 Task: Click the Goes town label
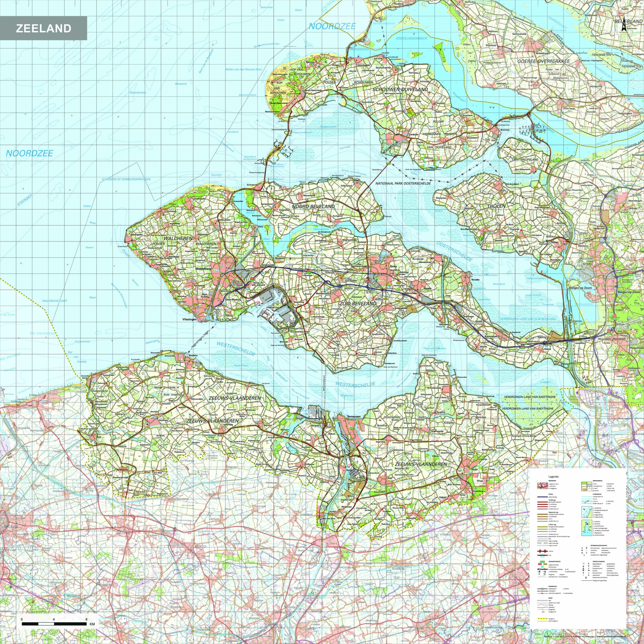point(393,267)
